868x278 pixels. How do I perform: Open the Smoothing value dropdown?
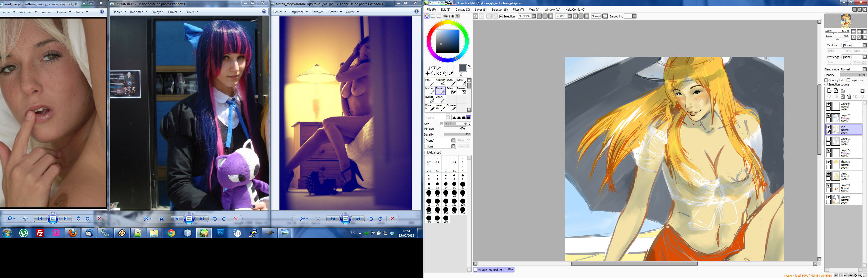[x=634, y=16]
